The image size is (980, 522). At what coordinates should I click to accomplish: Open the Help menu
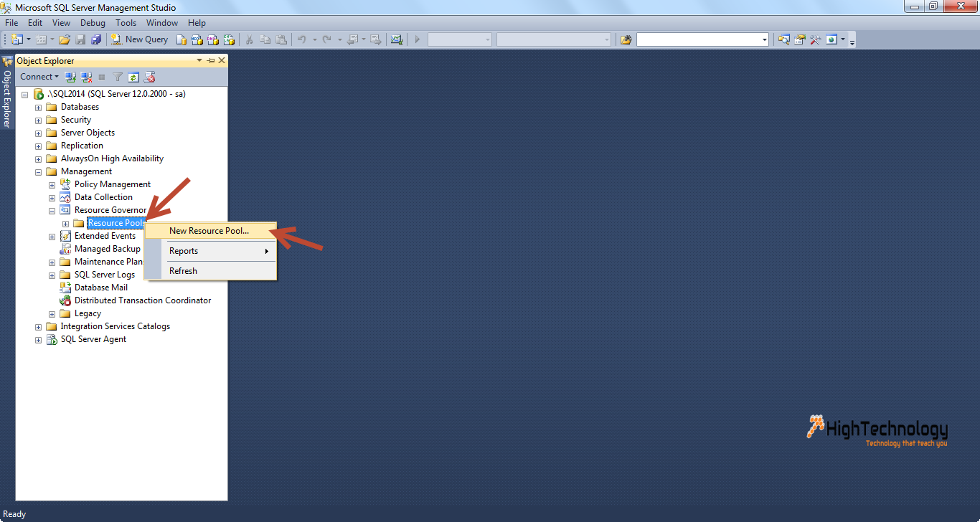(x=197, y=23)
